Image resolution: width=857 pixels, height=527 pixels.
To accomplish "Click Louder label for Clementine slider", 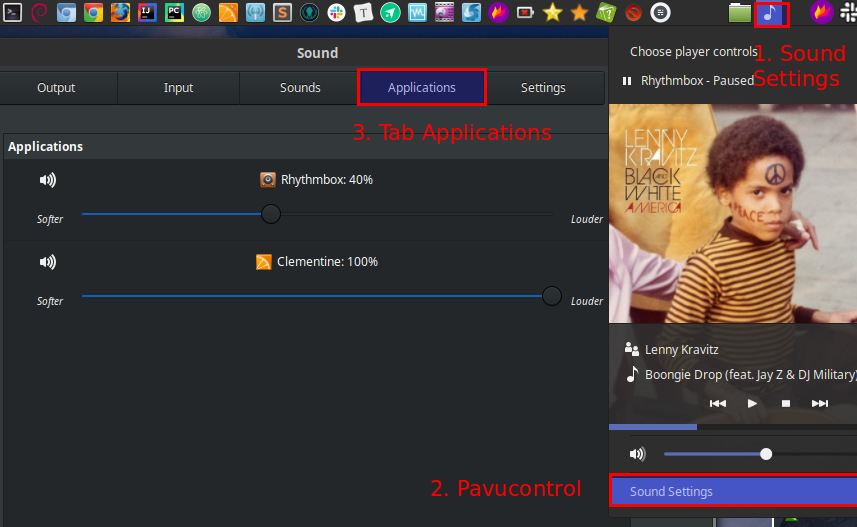I will (x=587, y=301).
